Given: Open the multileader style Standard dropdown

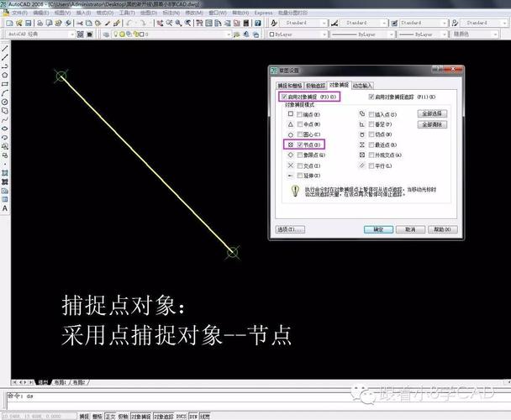Looking at the screenshot, I should tap(484, 24).
